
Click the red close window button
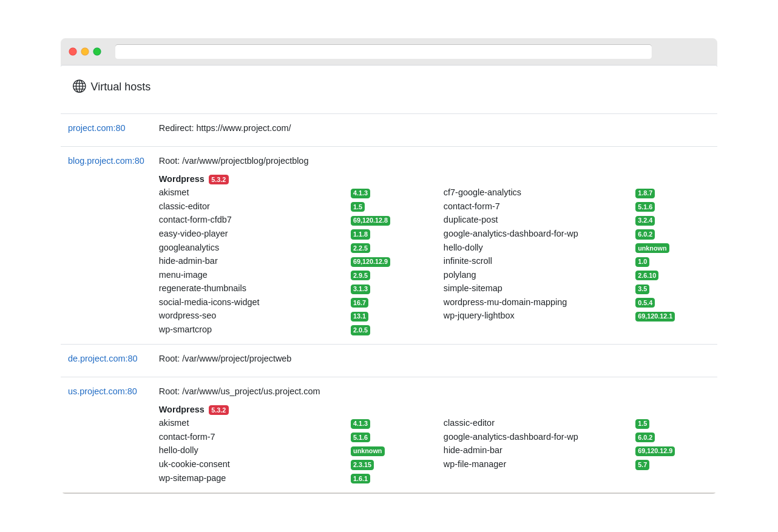click(73, 52)
